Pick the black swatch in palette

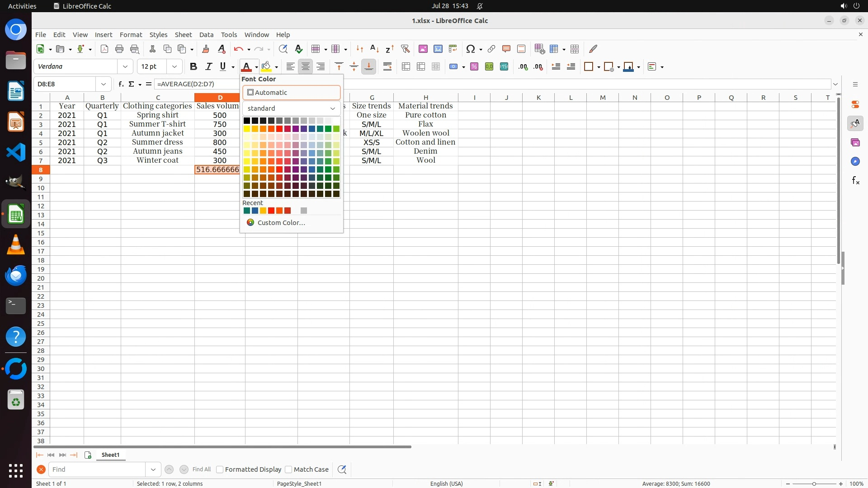click(247, 121)
